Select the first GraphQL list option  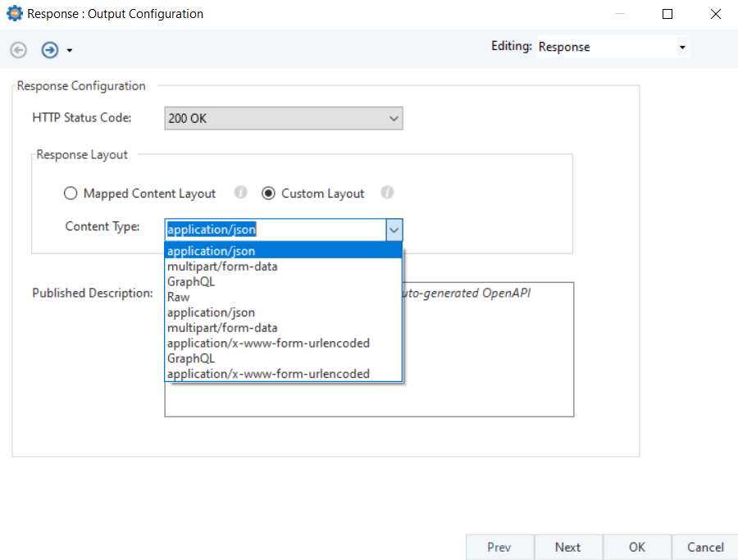click(191, 282)
